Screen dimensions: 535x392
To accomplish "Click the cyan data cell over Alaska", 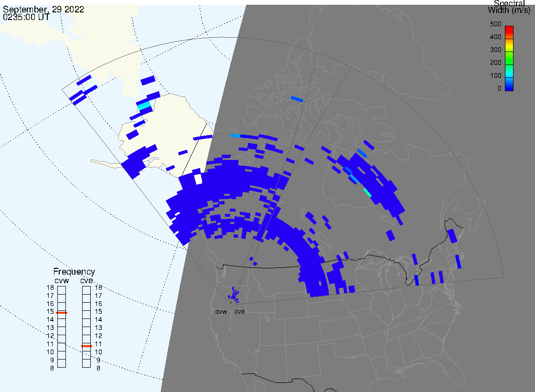I will pos(144,106).
